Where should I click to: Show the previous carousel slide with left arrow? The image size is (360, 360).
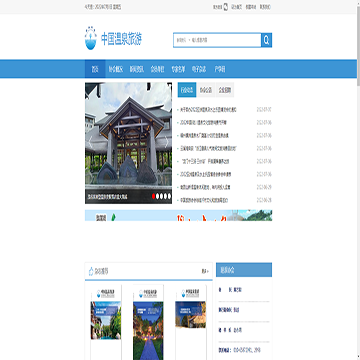point(90,142)
